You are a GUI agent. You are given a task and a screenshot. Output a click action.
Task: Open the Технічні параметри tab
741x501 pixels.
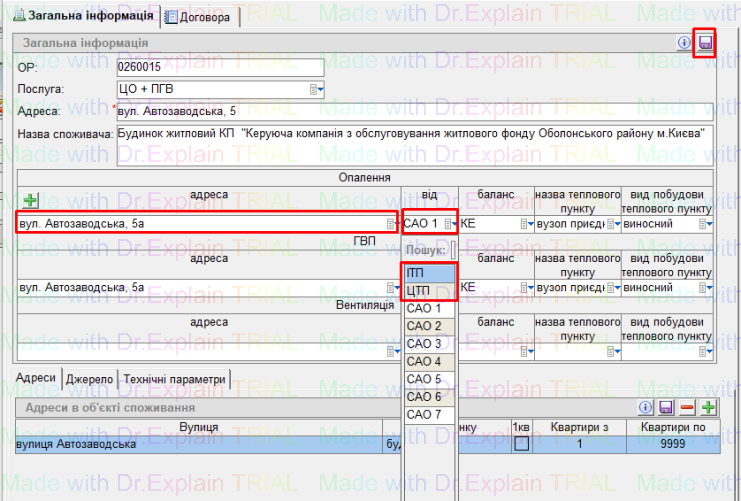176,379
